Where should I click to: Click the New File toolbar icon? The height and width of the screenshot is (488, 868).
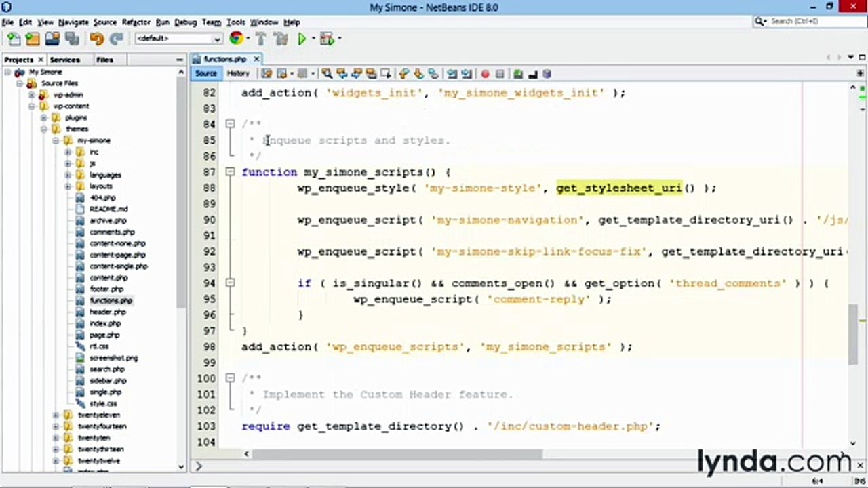click(14, 39)
